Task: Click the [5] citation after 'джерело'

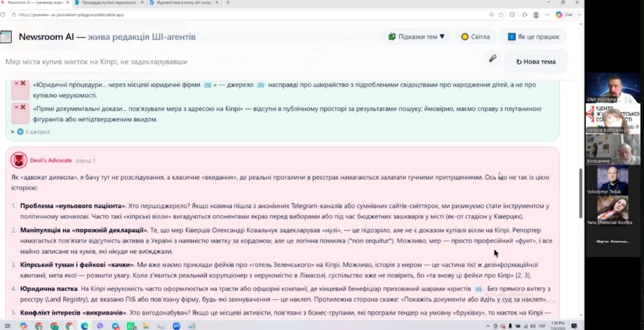Action: (x=261, y=85)
